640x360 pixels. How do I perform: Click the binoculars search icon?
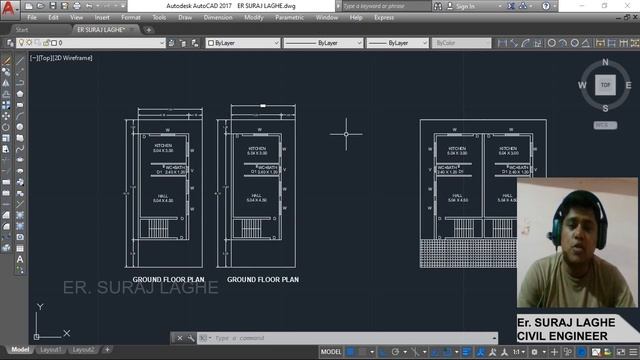point(438,6)
